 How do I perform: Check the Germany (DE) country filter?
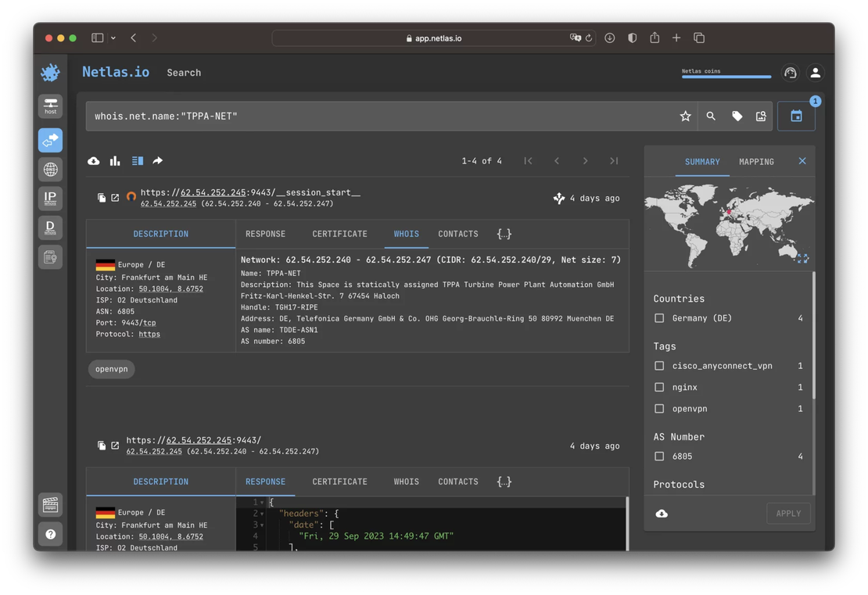[x=660, y=318]
